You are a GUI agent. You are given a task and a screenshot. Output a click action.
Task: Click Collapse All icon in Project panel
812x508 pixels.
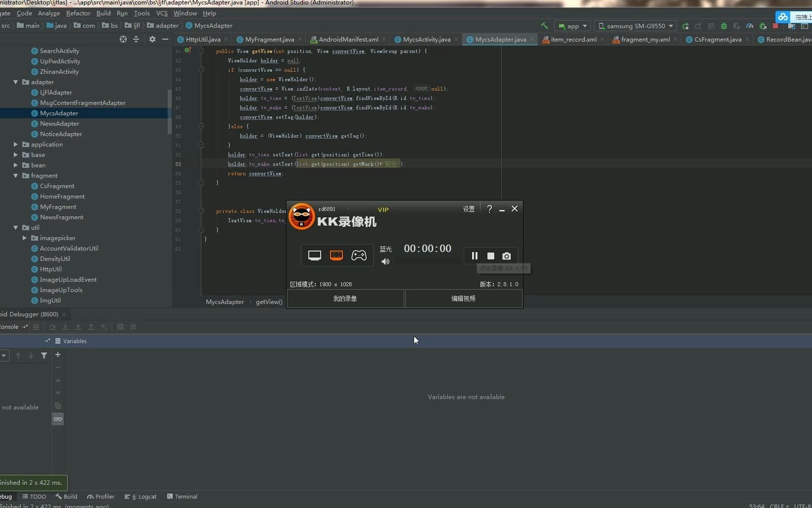click(136, 39)
